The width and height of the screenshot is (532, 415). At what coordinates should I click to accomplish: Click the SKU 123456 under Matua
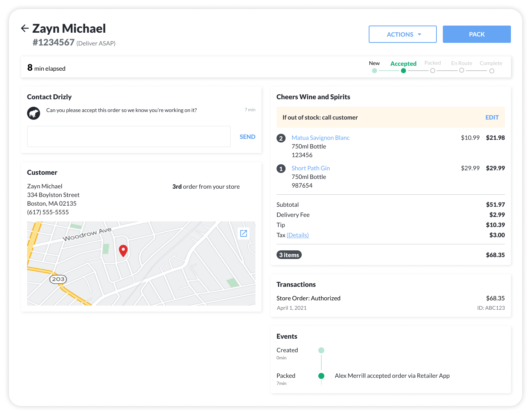click(x=302, y=155)
